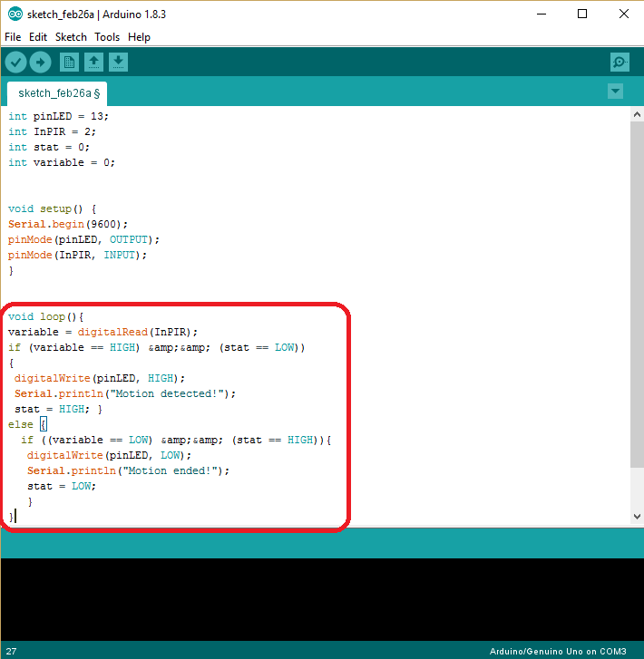Click 'void setup() {' line
The height and width of the screenshot is (659, 644).
tap(53, 208)
